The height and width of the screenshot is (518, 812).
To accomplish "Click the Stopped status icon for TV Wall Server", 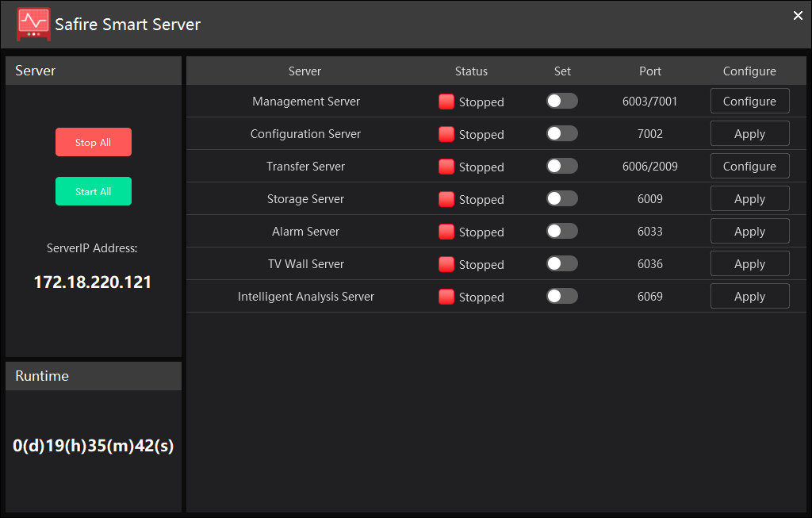I will pyautogui.click(x=446, y=263).
